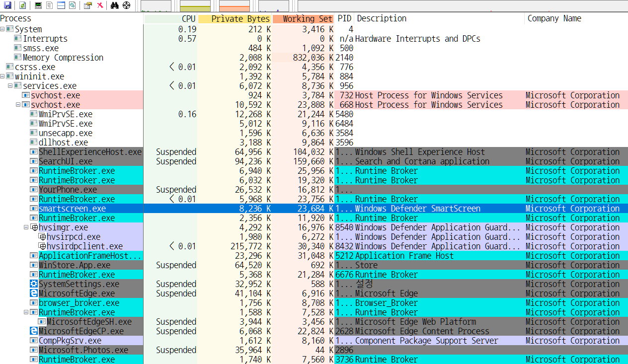The height and width of the screenshot is (364, 628).
Task: Click the WinStore.App.exe process icon
Action: (x=34, y=265)
